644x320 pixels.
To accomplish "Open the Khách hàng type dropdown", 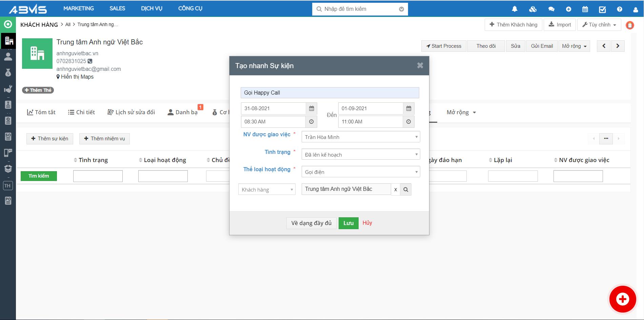I will coord(267,189).
